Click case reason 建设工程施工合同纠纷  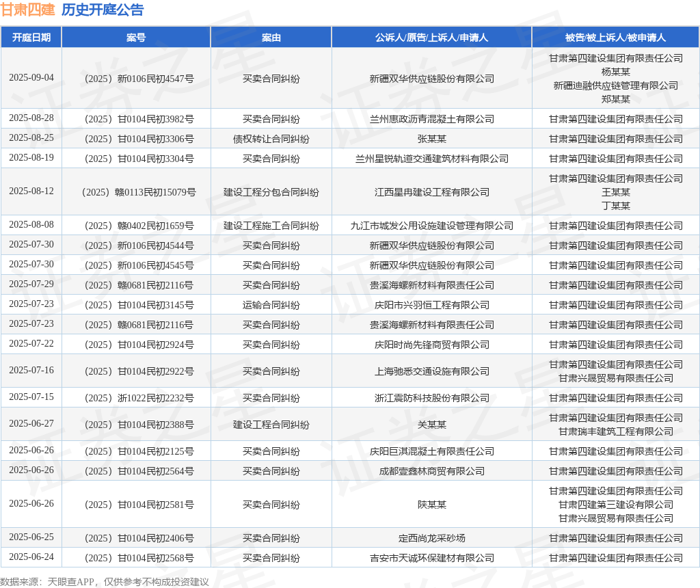point(271,226)
